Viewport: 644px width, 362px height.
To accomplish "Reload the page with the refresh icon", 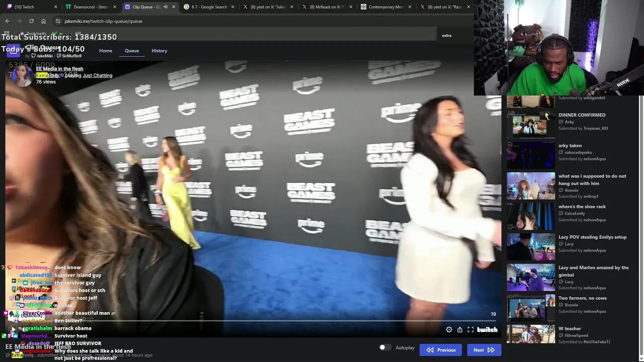I will (31, 21).
